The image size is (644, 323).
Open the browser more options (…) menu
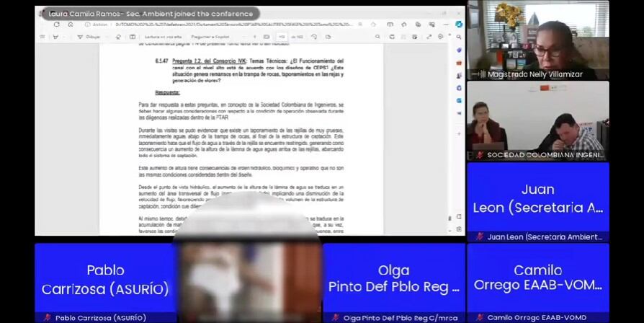click(x=446, y=25)
